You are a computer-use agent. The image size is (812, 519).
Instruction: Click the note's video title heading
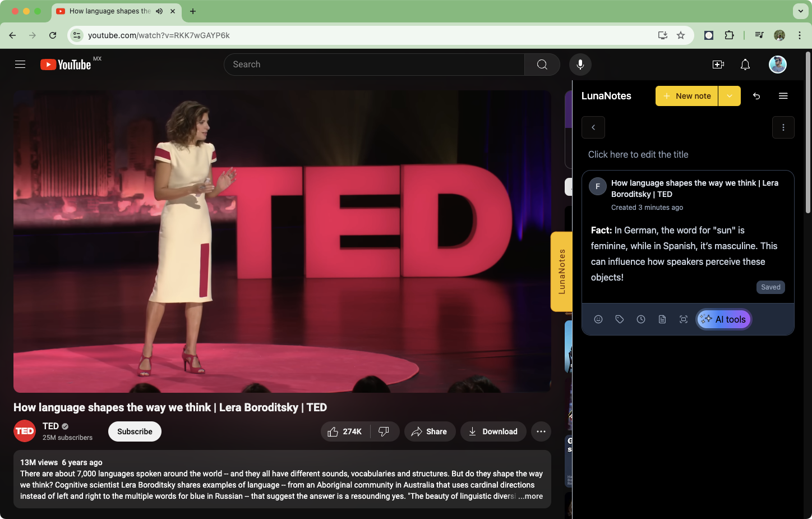tap(695, 189)
